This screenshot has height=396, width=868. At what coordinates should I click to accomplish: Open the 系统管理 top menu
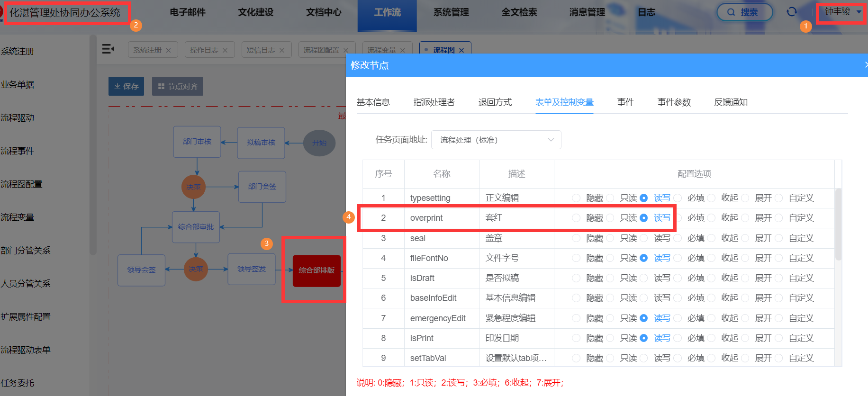452,12
